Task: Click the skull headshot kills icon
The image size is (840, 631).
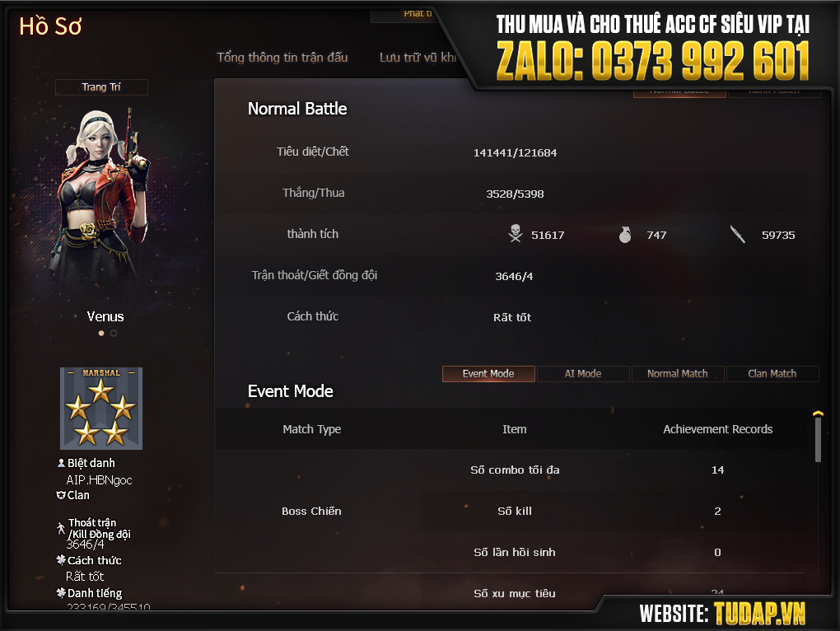Action: (516, 234)
